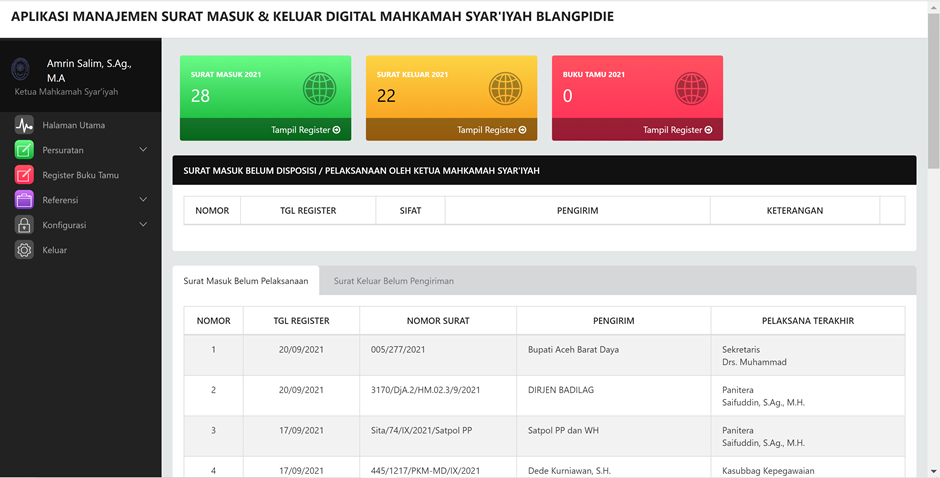Expand the Persuratan submenu chevron
The height and width of the screenshot is (478, 940).
click(x=143, y=150)
